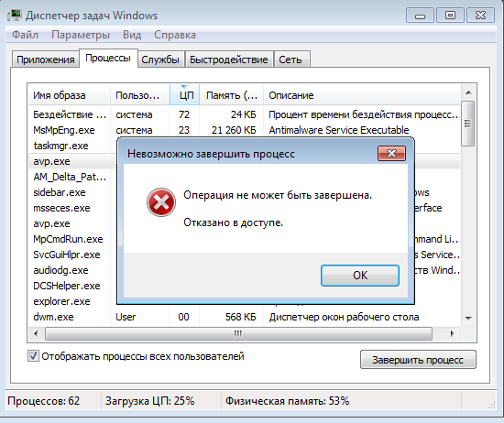Switch to the Сеть tab
This screenshot has width=504, height=423.
[290, 60]
